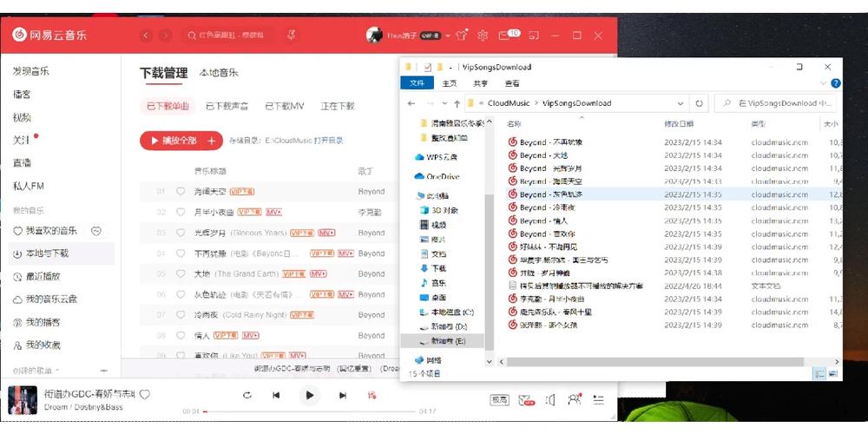Switch to the 本地音乐 tab
Viewport: 868px width, 434px height.
click(219, 73)
